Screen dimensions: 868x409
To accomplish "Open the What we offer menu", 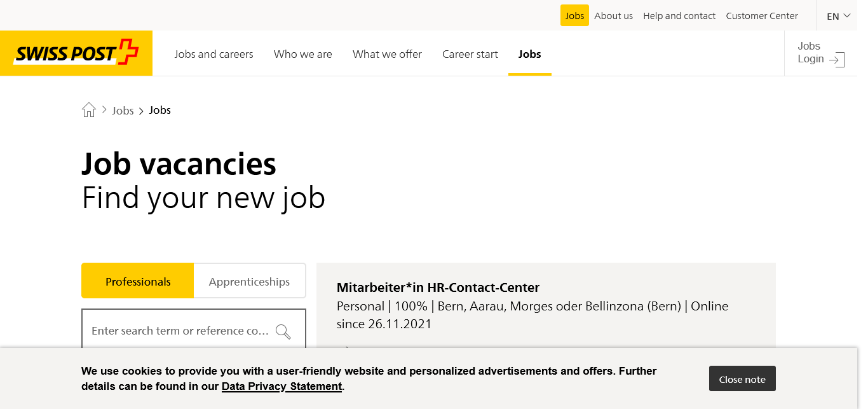I will click(x=387, y=54).
